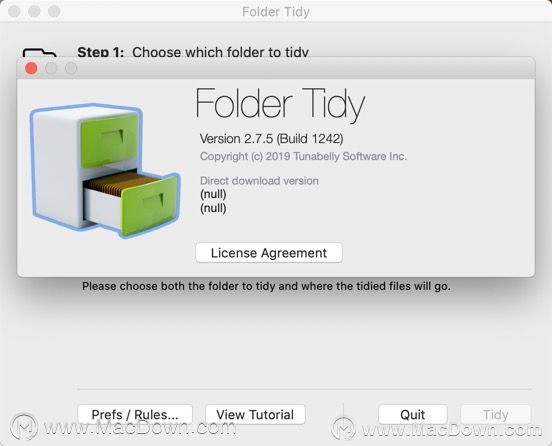
Task: Click the main window's grey minimize button
Action: pos(34,11)
